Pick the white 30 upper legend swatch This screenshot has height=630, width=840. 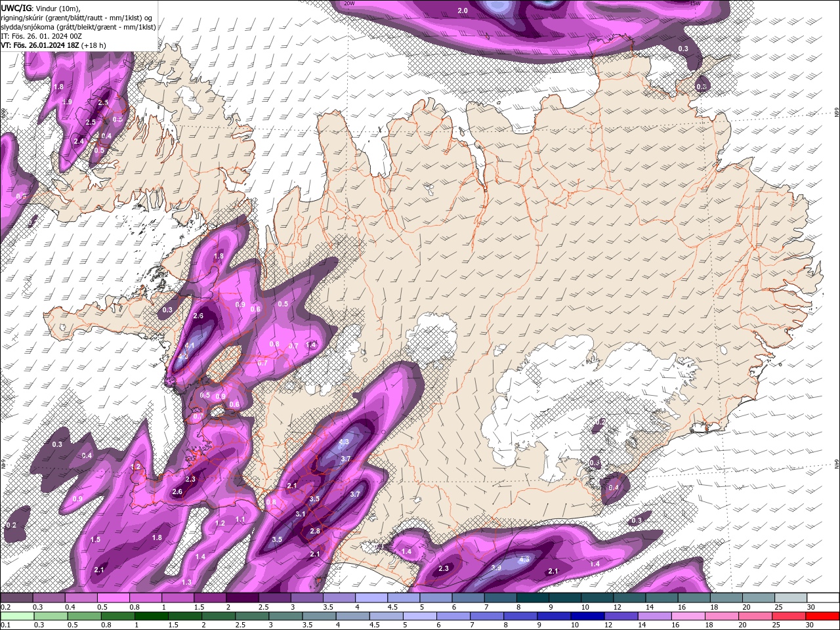pyautogui.click(x=823, y=598)
